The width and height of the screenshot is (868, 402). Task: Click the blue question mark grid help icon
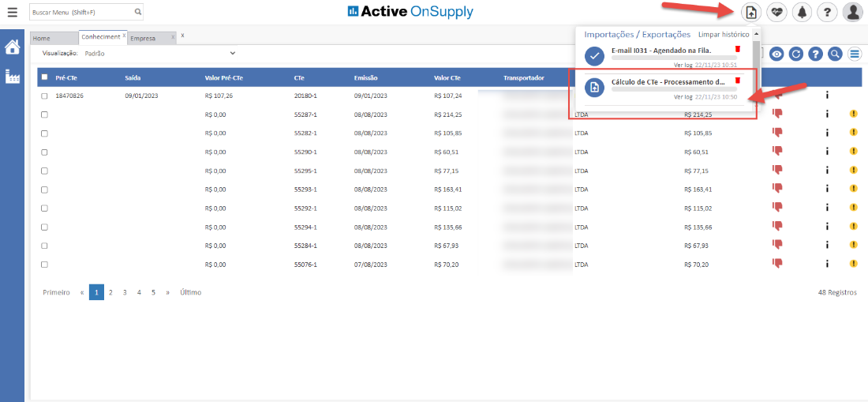coord(815,54)
